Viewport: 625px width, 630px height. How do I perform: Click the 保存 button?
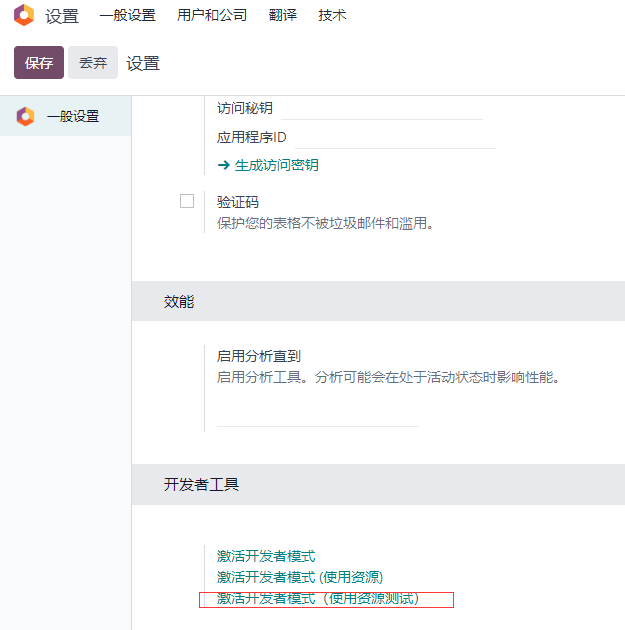[39, 63]
